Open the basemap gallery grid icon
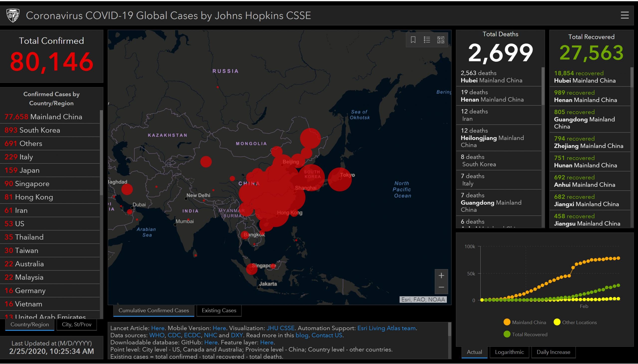Image resolution: width=638 pixels, height=364 pixels. 441,40
